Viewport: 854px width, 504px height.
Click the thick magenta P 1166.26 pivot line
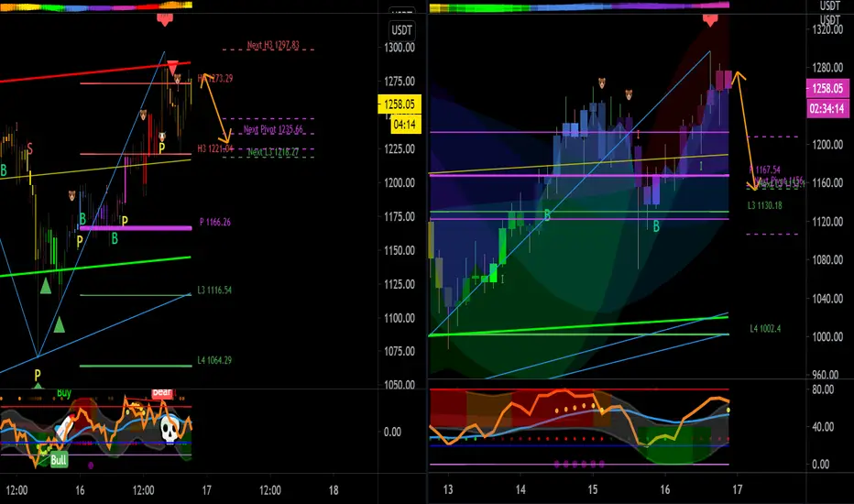pos(136,228)
